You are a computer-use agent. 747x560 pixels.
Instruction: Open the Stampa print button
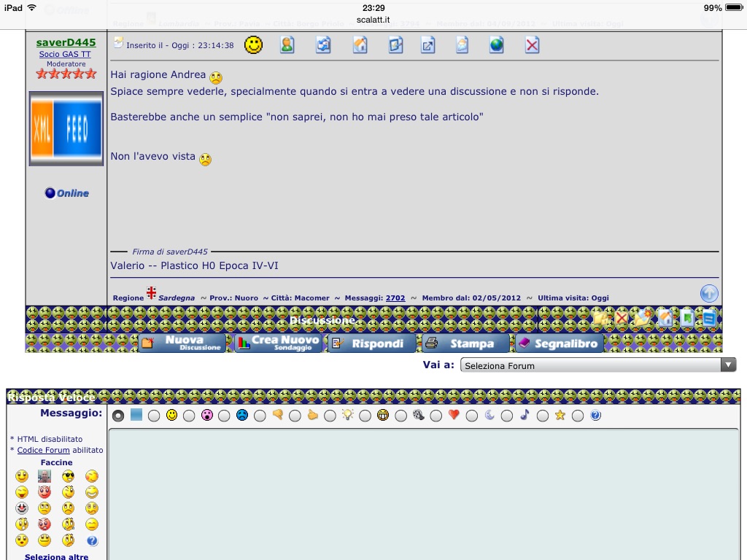point(465,343)
